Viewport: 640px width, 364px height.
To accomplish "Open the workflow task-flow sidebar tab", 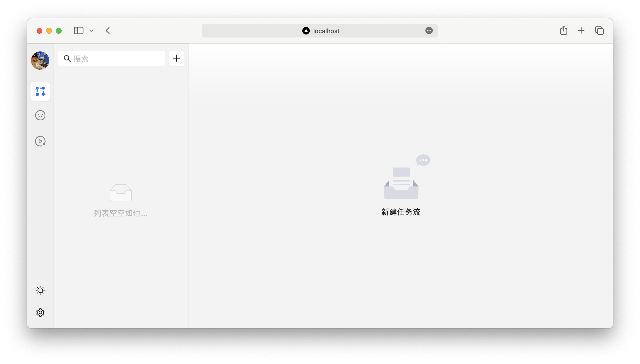I will click(x=40, y=91).
